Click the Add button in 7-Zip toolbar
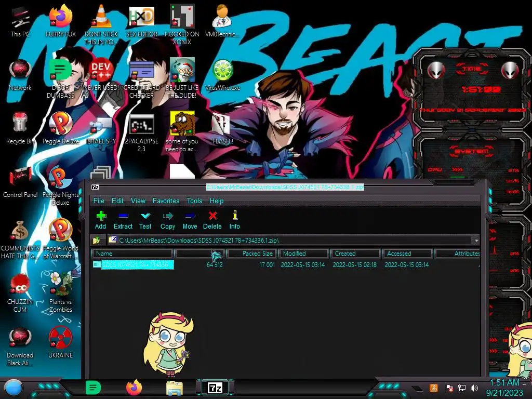The height and width of the screenshot is (399, 532). 100,220
